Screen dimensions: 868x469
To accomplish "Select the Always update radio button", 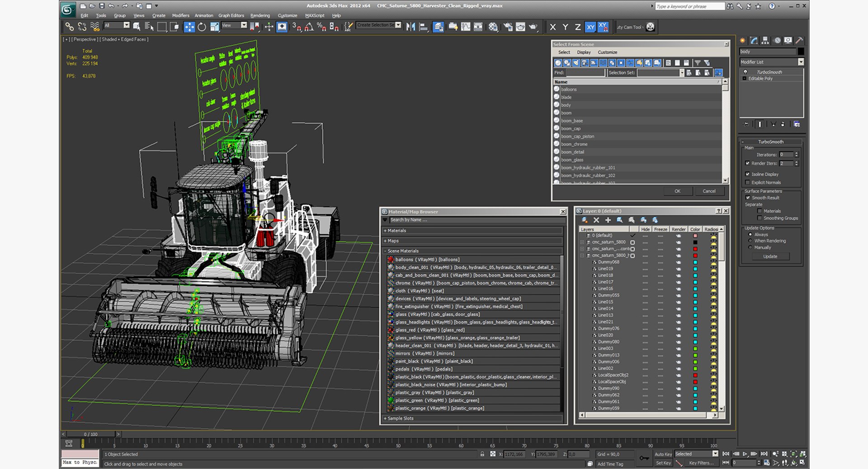I will (750, 234).
